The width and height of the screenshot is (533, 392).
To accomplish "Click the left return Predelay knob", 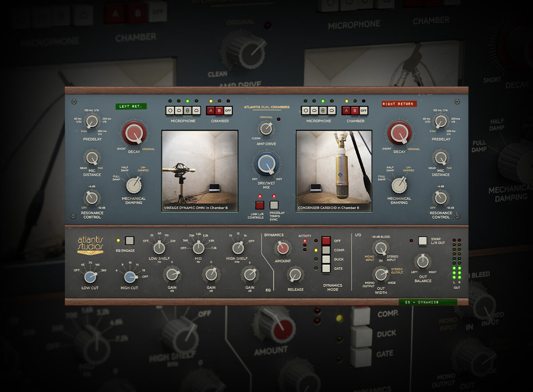I will coord(92,121).
